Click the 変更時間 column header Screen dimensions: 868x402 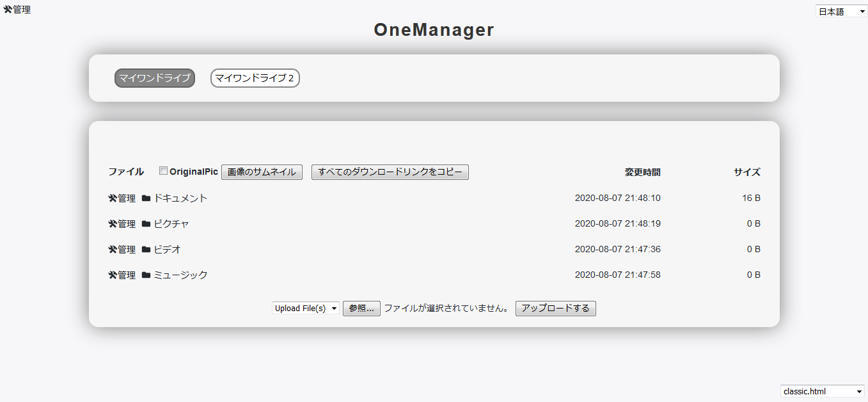[x=643, y=172]
